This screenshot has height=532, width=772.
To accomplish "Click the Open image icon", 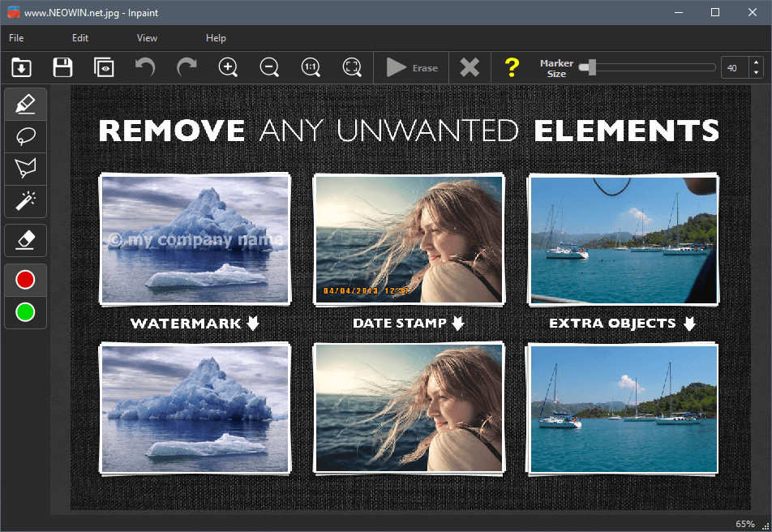I will (x=21, y=67).
